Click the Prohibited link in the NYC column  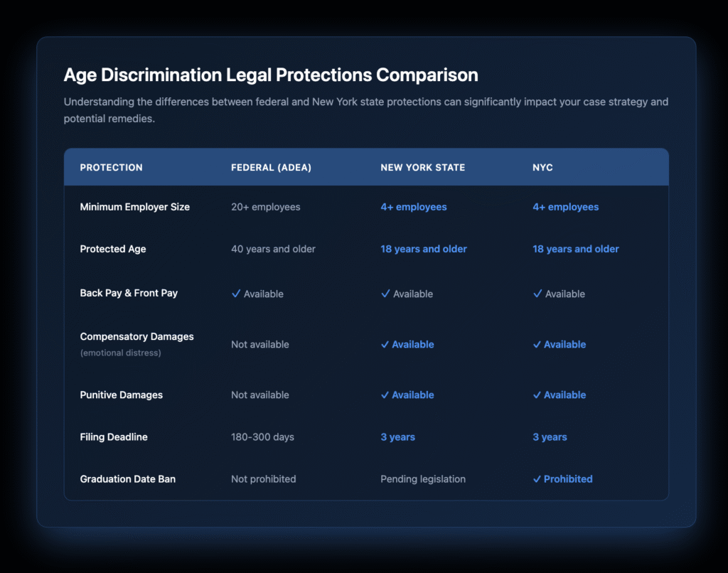coord(569,479)
